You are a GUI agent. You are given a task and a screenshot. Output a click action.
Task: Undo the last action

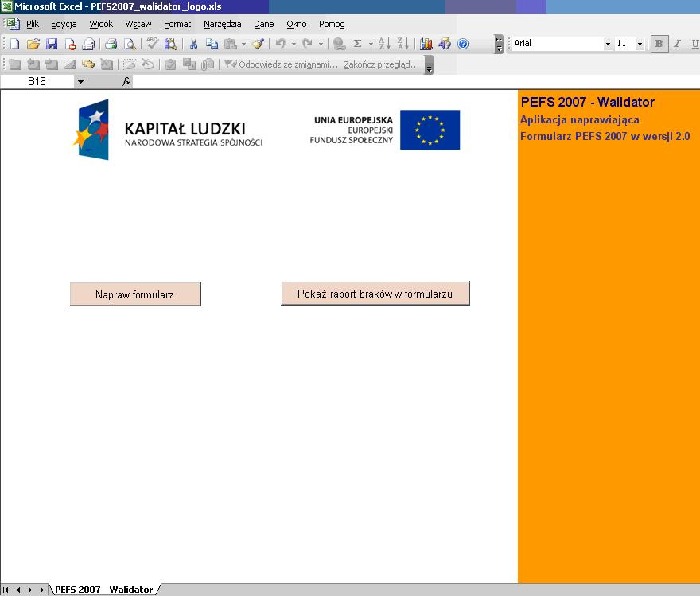point(280,44)
